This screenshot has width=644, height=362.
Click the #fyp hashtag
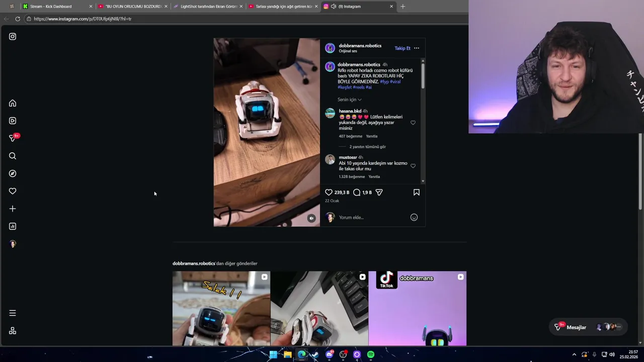384,81
